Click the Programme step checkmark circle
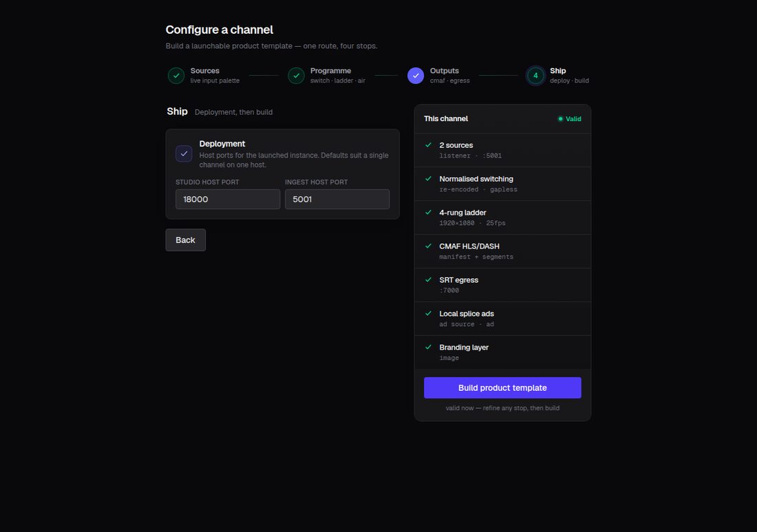The height and width of the screenshot is (532, 757). point(296,76)
